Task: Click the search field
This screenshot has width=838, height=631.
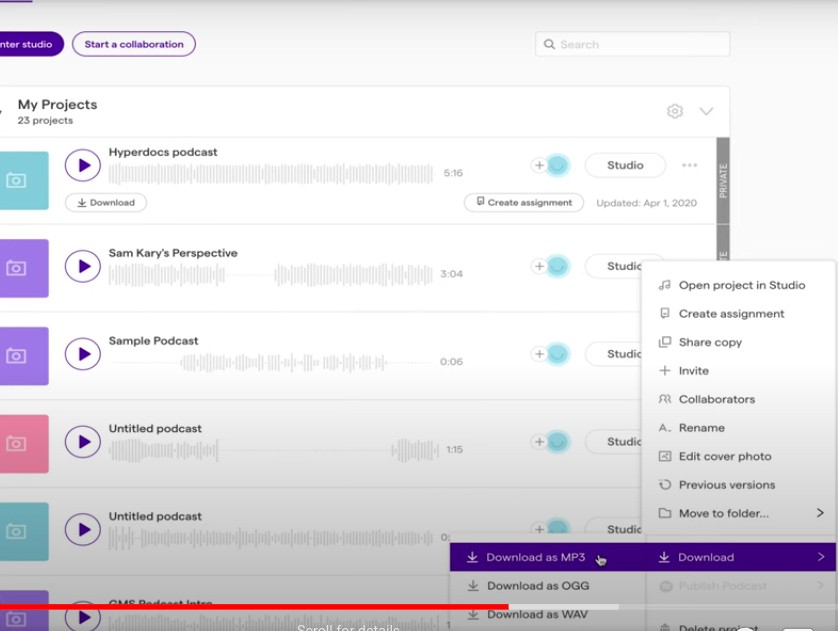Action: pyautogui.click(x=632, y=44)
